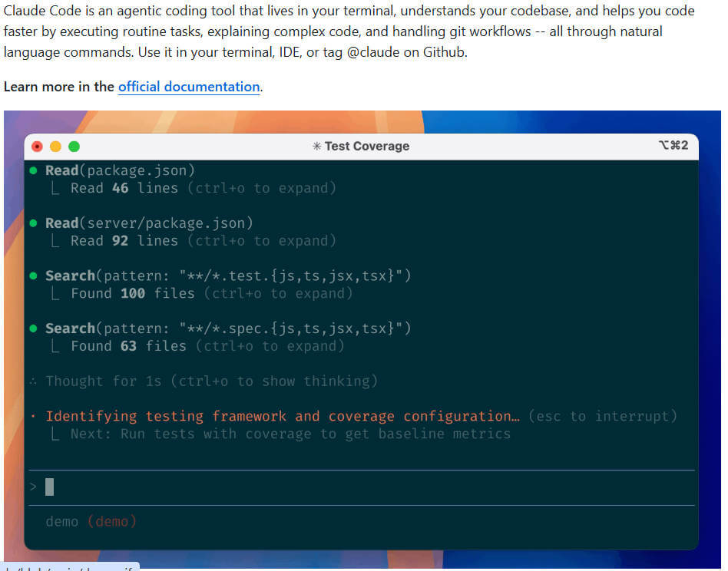Click into the terminal prompt input field
This screenshot has height=571, width=728.
coord(362,487)
